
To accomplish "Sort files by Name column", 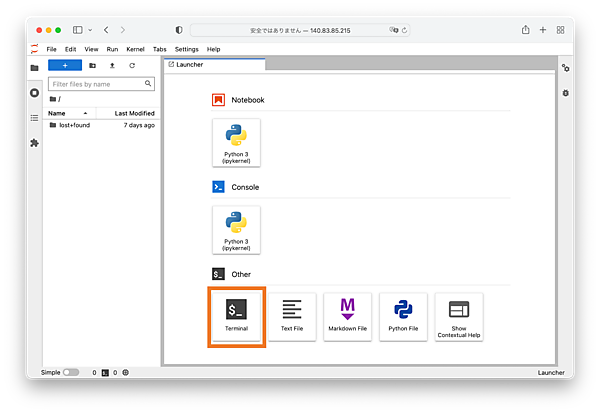I will point(57,113).
